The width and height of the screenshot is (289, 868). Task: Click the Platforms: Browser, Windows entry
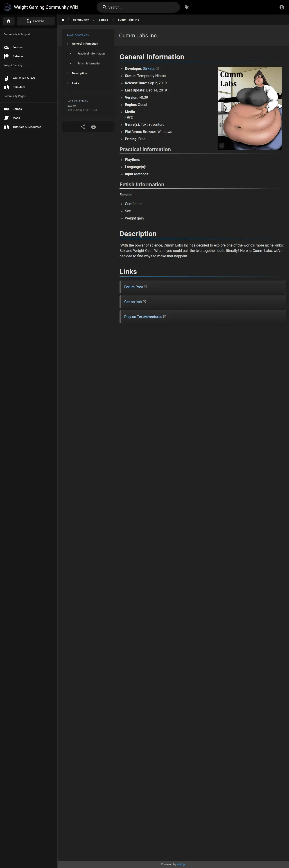tap(148, 132)
